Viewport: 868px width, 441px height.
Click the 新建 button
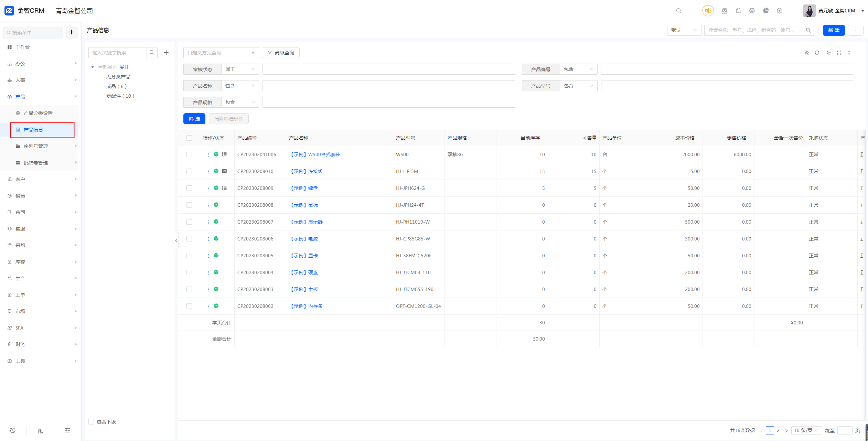834,30
